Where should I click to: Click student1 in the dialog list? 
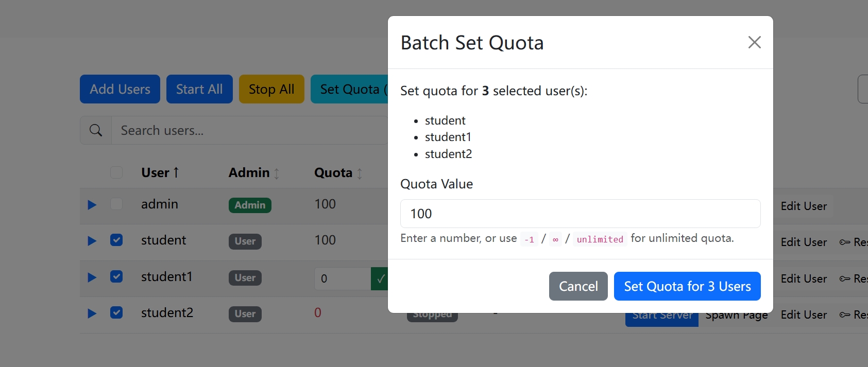click(448, 137)
